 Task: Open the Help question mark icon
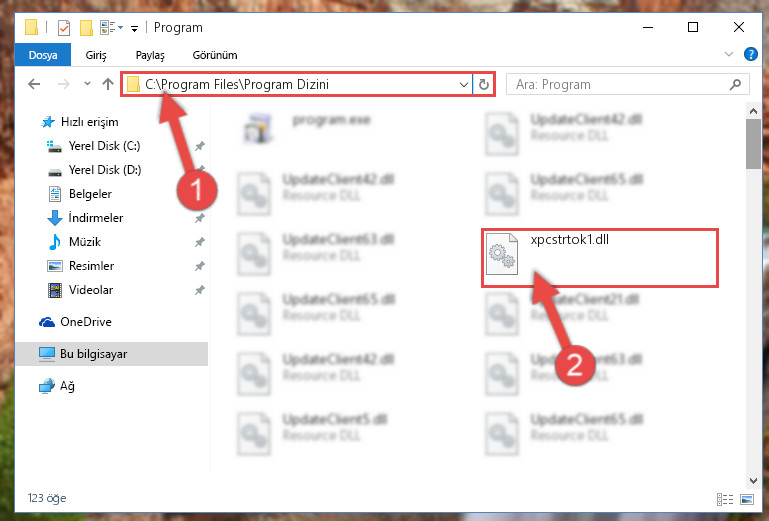pyautogui.click(x=750, y=54)
